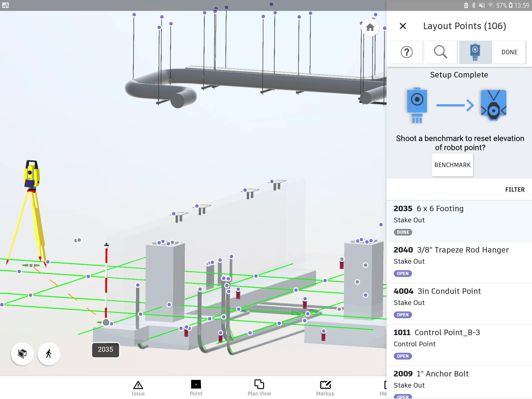Tap the prism target graphic

point(493,105)
